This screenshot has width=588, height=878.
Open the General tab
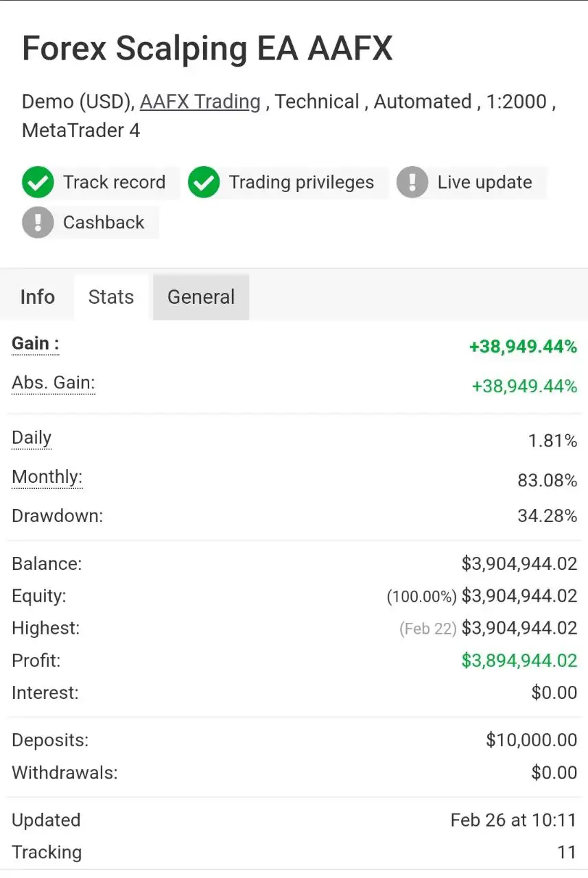[201, 297]
